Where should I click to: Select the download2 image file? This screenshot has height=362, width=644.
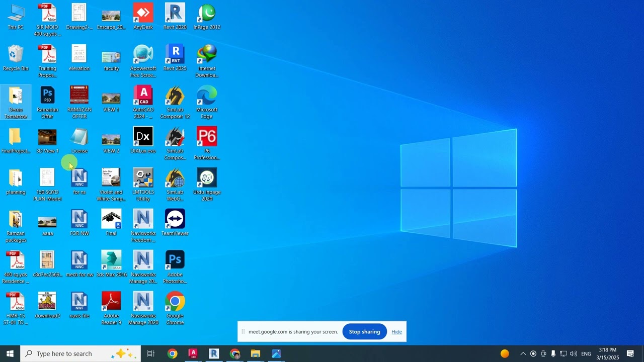click(x=47, y=306)
